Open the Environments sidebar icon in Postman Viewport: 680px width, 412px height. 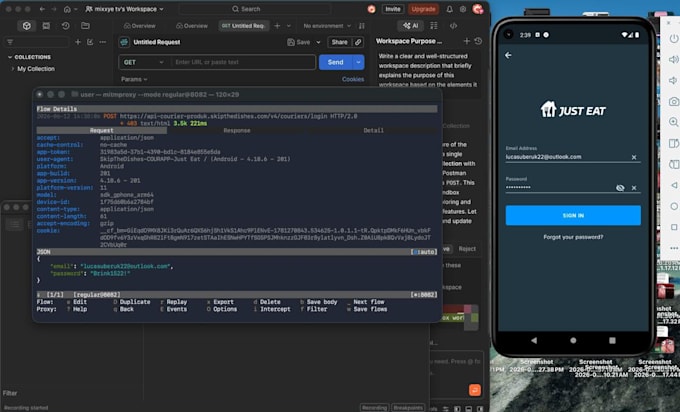coord(46,26)
